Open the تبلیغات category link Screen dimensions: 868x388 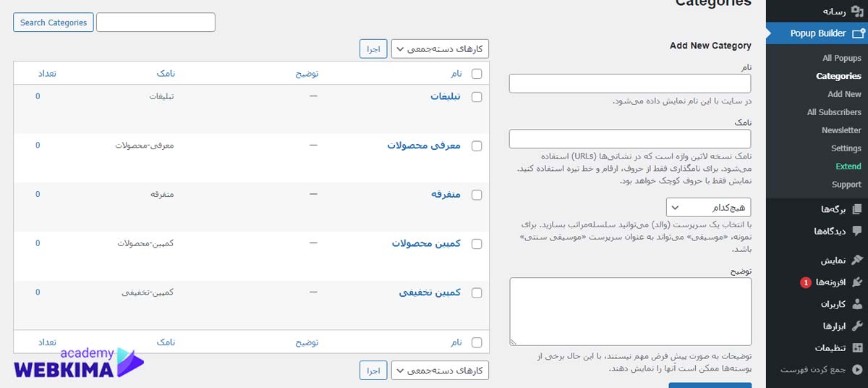point(446,96)
